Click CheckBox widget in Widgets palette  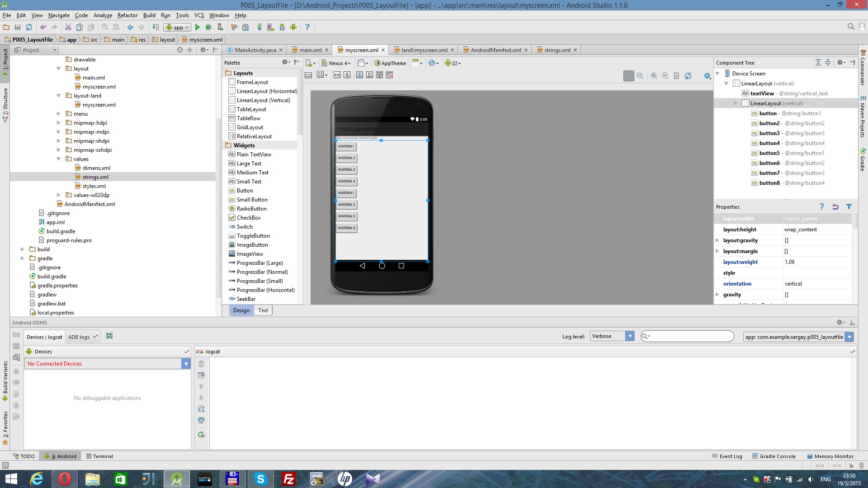pyautogui.click(x=248, y=217)
